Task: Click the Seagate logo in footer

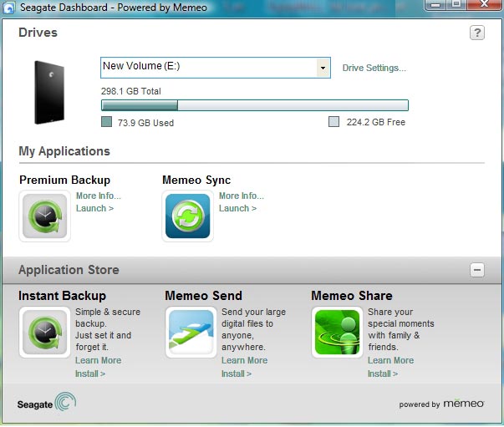Action: [x=47, y=402]
